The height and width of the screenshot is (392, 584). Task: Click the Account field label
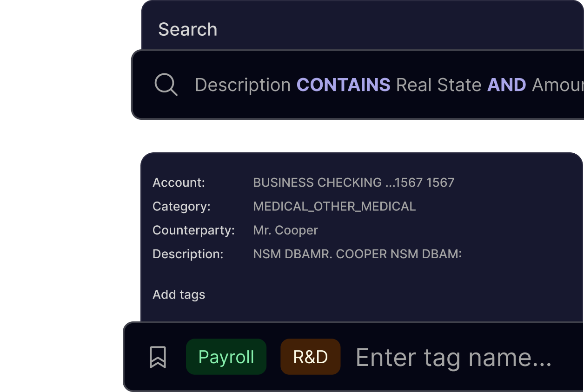pos(179,183)
